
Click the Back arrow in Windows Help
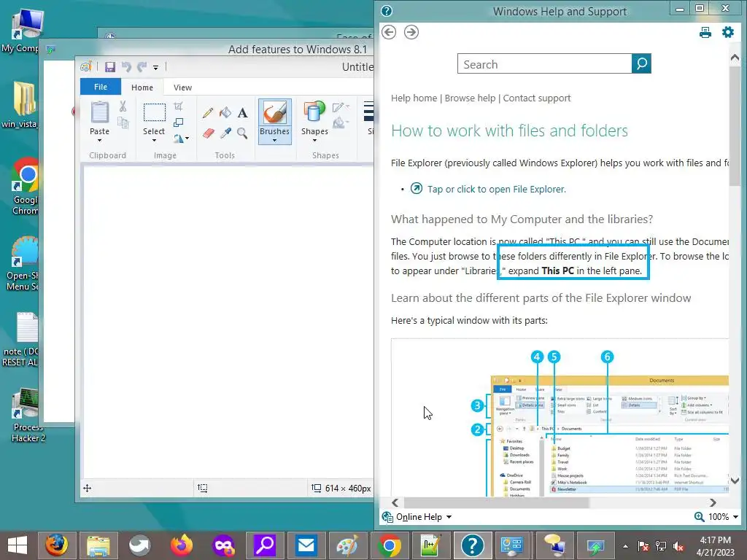pos(389,32)
